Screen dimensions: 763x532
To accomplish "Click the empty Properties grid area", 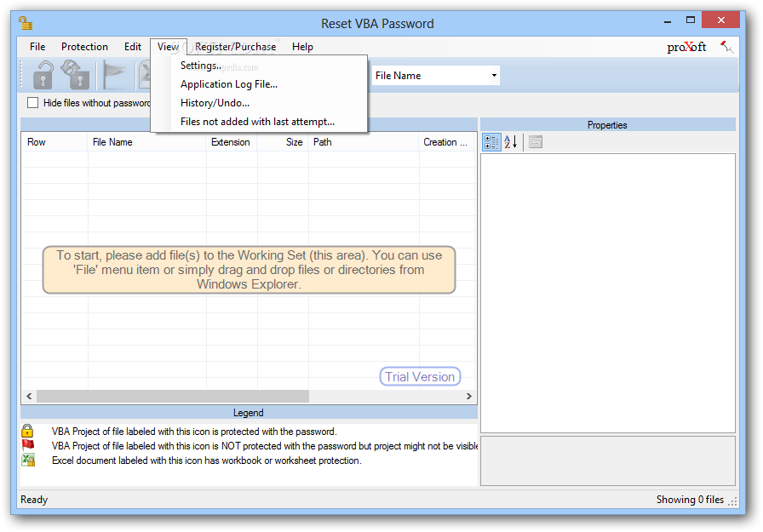I will coord(608,293).
